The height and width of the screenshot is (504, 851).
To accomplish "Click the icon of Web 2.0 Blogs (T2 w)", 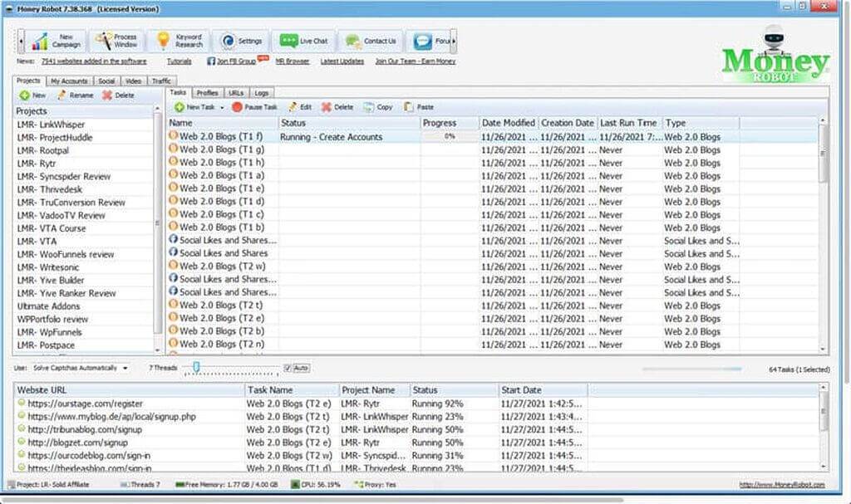I will click(x=174, y=266).
